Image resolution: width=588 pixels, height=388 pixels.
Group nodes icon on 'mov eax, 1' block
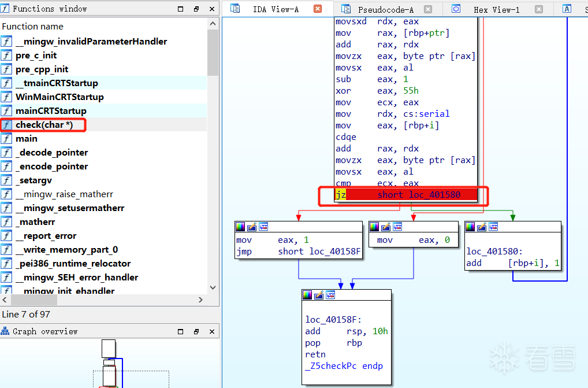[x=263, y=227]
